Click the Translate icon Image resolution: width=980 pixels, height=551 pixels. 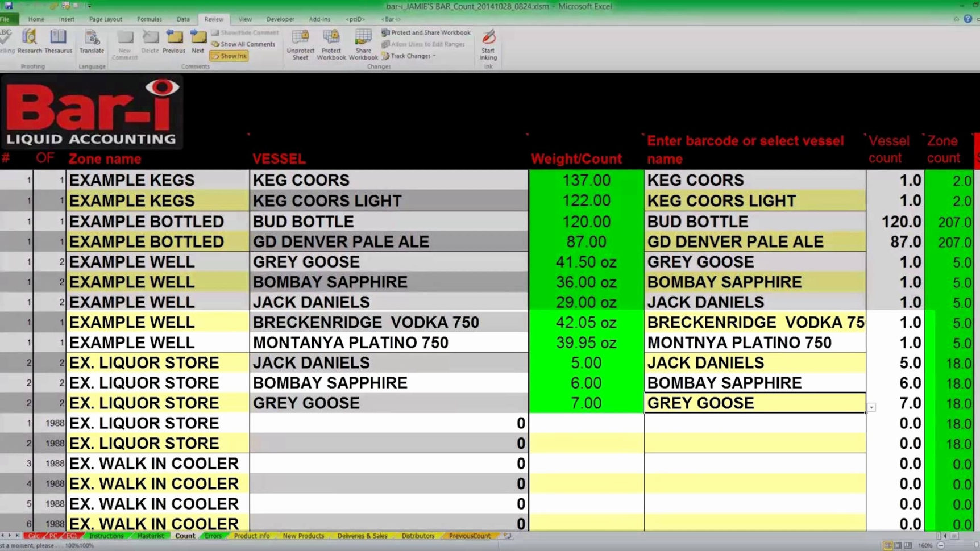tap(92, 43)
